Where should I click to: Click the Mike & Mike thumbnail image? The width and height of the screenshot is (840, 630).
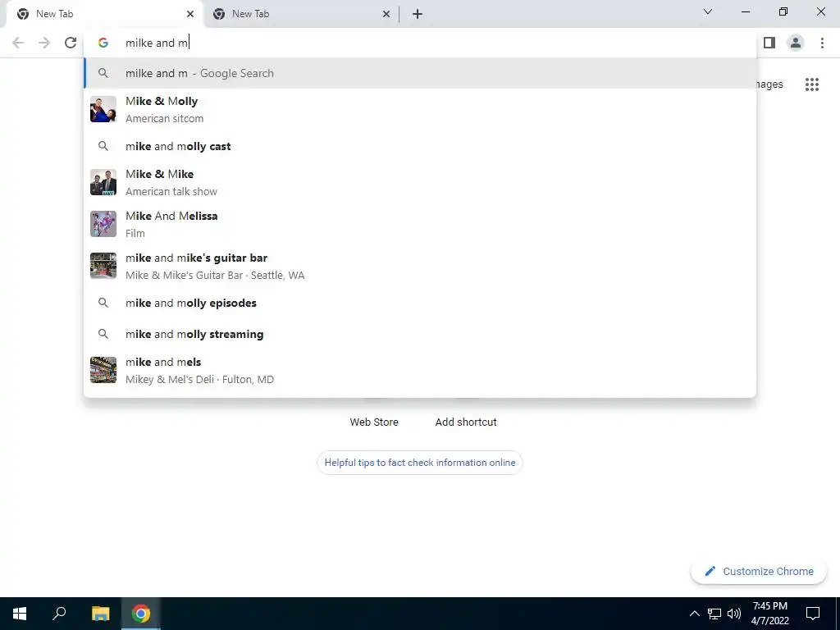[103, 182]
